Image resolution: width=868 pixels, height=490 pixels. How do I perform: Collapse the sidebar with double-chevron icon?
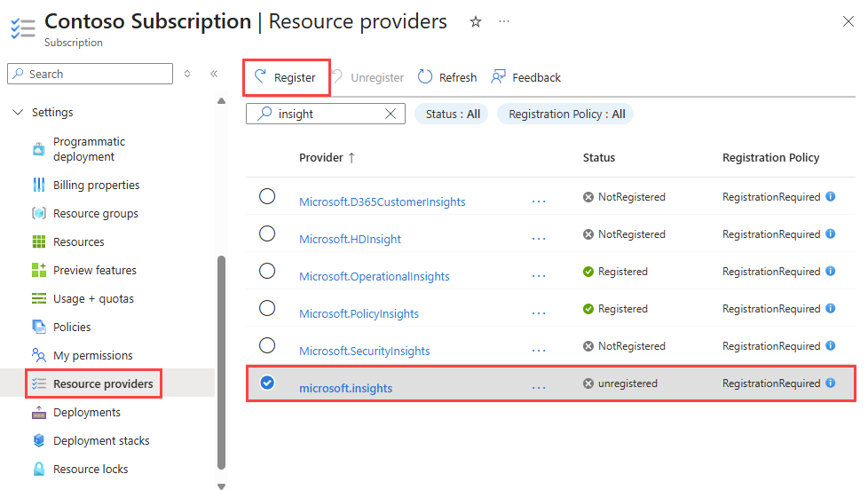(214, 74)
